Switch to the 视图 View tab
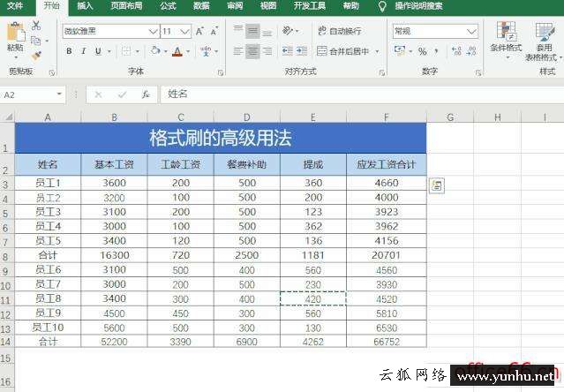The image size is (564, 392). pyautogui.click(x=268, y=6)
